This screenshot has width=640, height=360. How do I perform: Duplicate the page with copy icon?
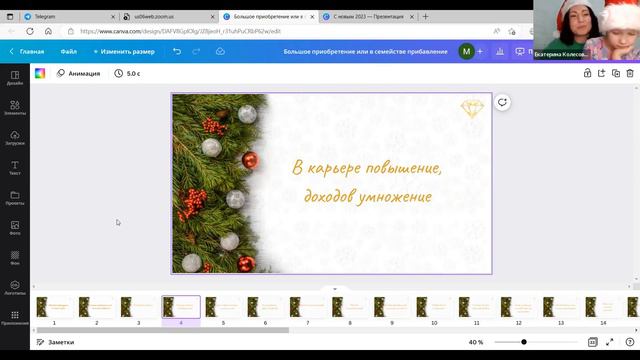pos(616,73)
